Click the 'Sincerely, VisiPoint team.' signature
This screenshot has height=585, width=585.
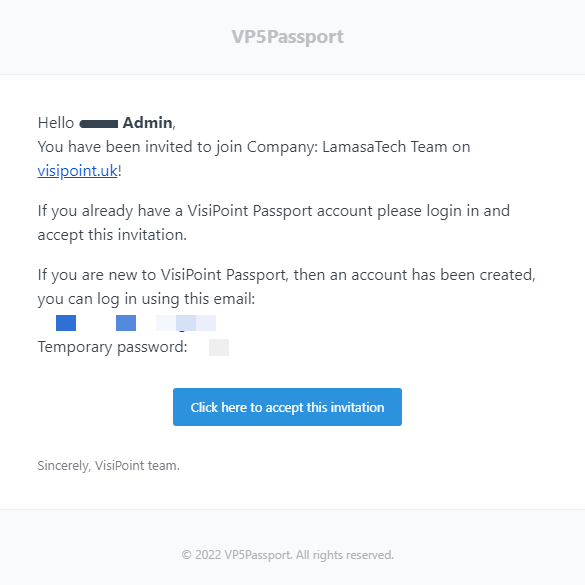point(109,466)
